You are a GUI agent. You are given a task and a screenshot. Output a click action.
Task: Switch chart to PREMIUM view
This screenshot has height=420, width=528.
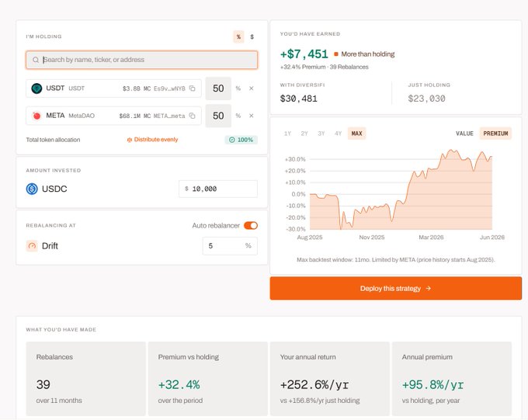[495, 134]
